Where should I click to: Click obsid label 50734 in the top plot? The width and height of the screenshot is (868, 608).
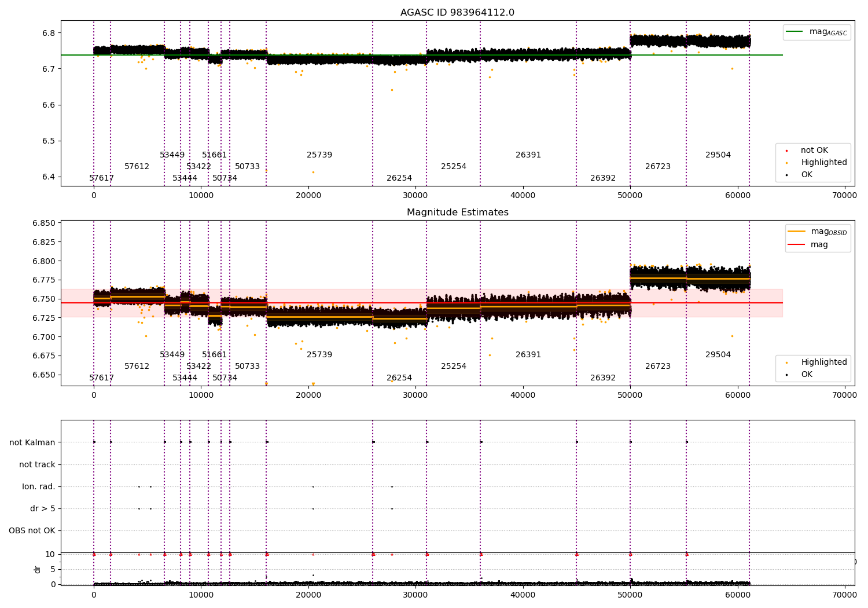pyautogui.click(x=225, y=178)
